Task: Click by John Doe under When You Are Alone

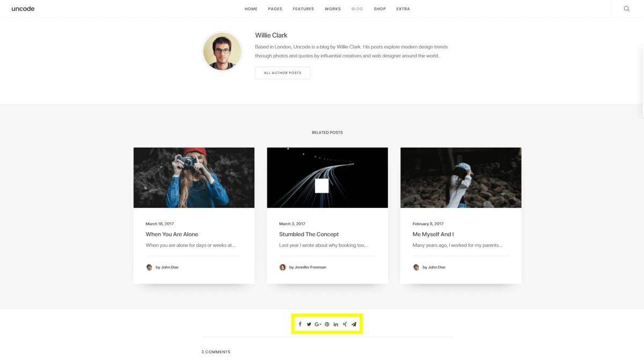Action: tap(167, 267)
